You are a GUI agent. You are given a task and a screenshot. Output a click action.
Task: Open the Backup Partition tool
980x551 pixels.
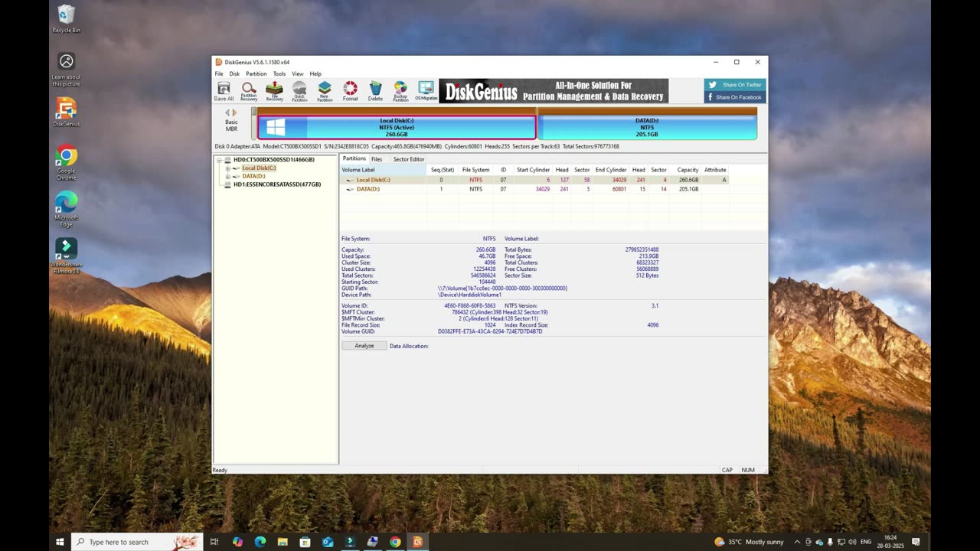pos(400,91)
